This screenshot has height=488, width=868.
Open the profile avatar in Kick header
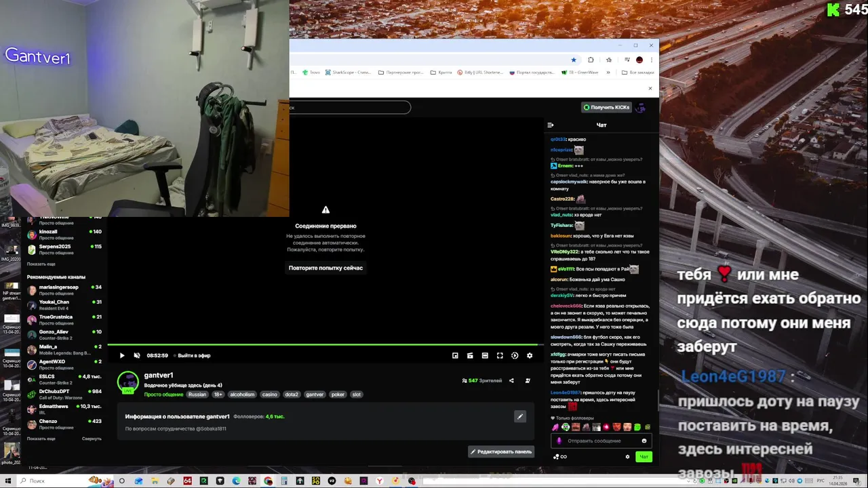coord(639,107)
